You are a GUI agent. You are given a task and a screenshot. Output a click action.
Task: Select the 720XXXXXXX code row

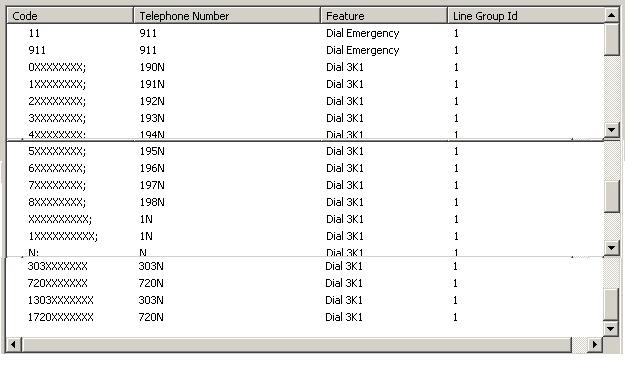(305, 284)
